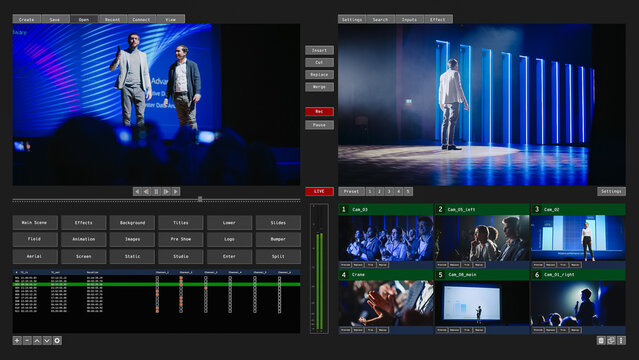Toggle Channel_3 on the green highlighted row
639x360 pixels.
point(206,284)
